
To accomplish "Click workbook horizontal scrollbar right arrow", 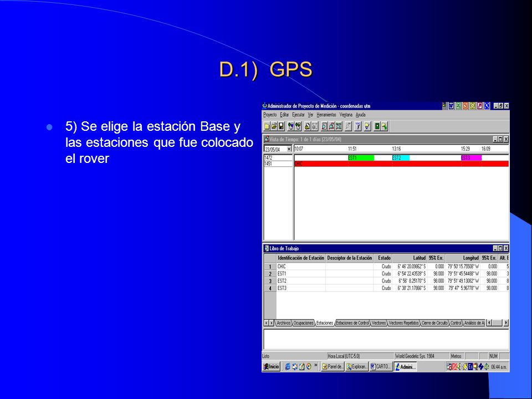I will 506,323.
